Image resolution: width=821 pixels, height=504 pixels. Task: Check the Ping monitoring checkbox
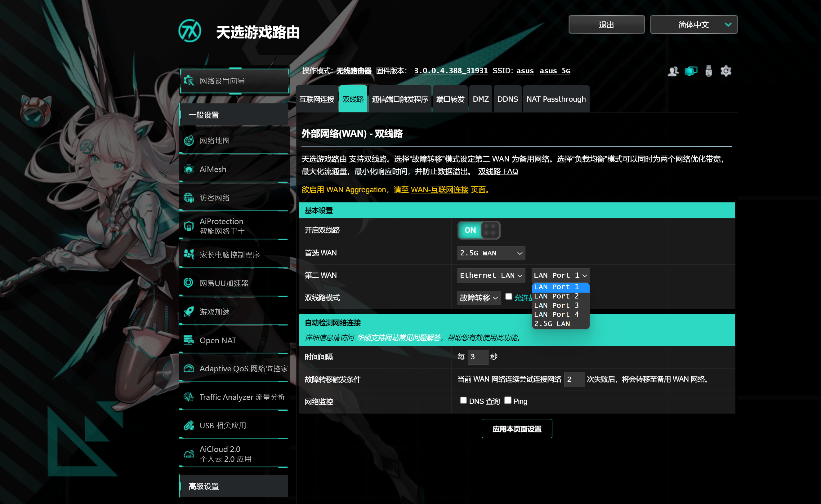pyautogui.click(x=507, y=400)
